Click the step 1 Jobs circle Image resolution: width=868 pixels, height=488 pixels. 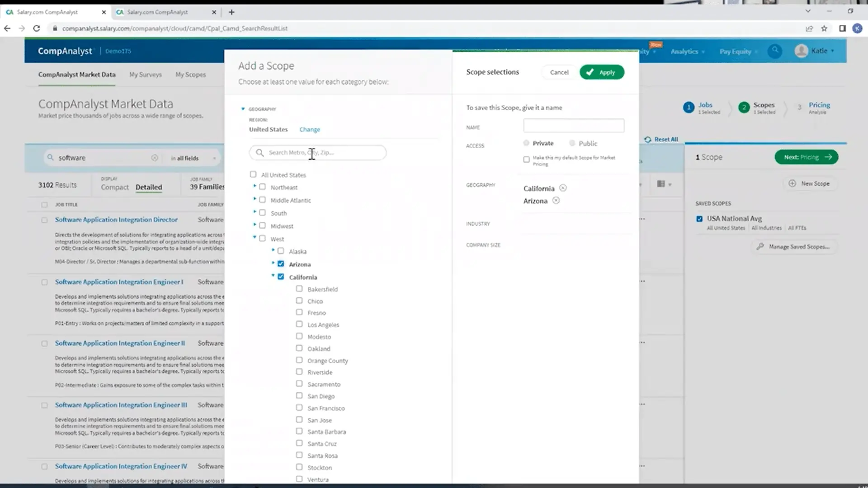(689, 108)
